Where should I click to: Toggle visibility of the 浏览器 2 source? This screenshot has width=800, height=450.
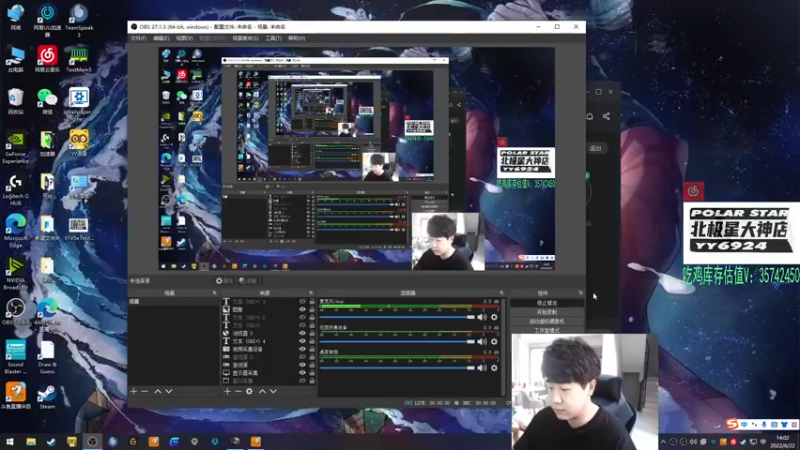pos(302,333)
